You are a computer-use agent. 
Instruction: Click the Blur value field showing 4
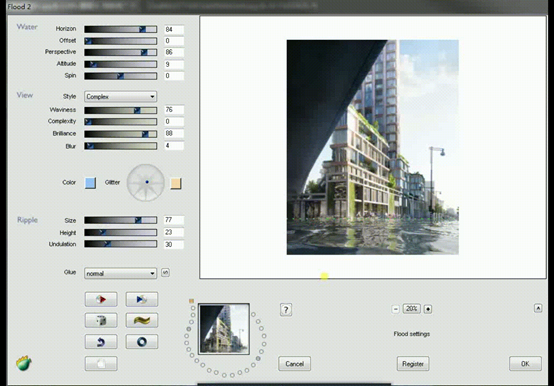point(174,146)
